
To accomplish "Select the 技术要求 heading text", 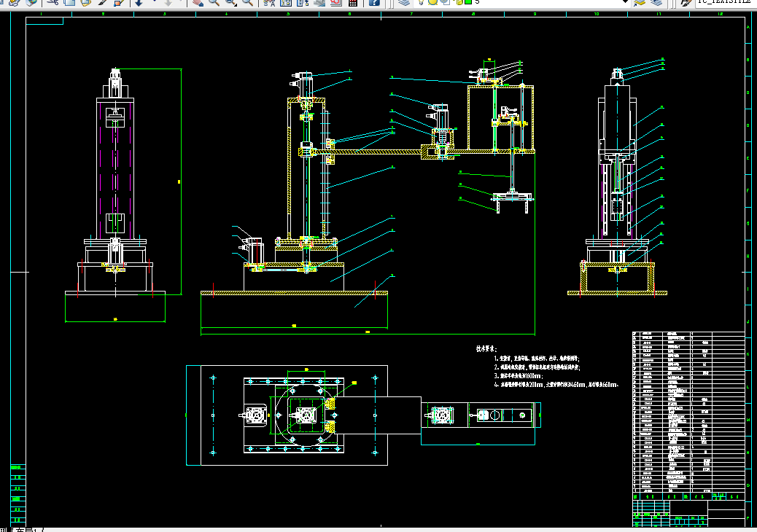I will point(486,349).
